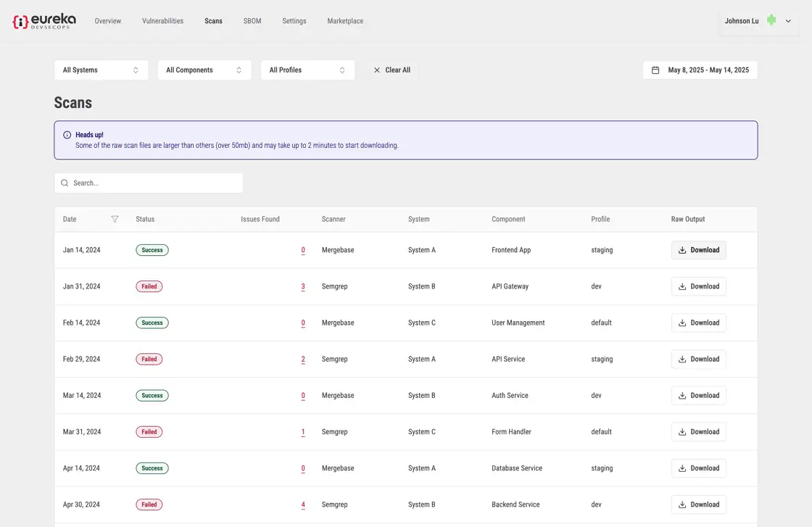Click the filter icon in Date column
812x527 pixels.
pyautogui.click(x=115, y=219)
